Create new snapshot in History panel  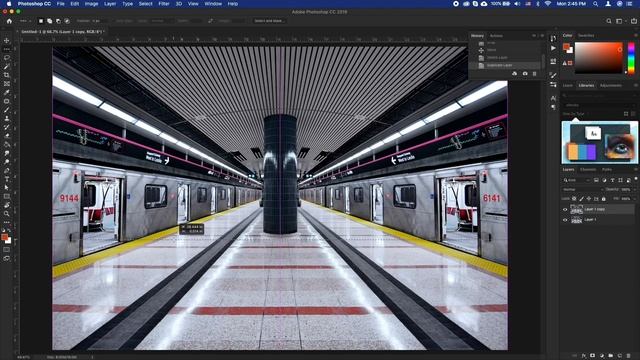pos(525,73)
